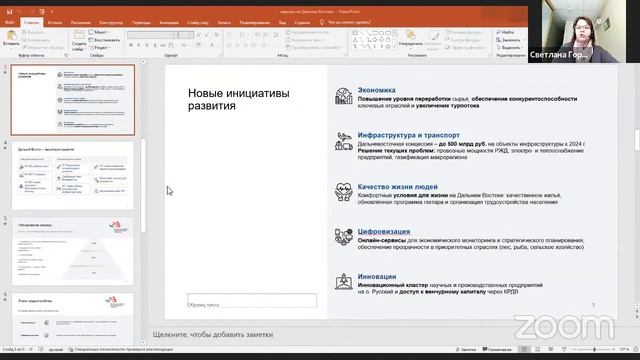640x360 pixels.
Task: Switch to the Design (Конструктор) tab
Action: (x=111, y=22)
